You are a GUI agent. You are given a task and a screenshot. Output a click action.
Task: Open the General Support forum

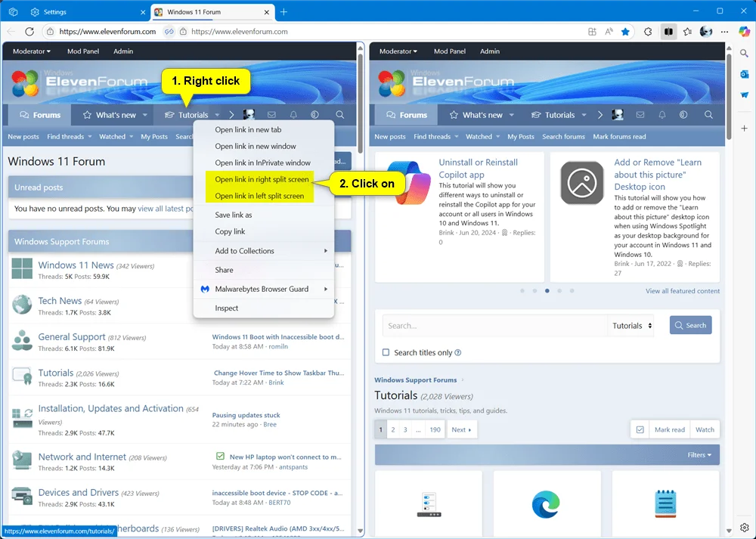(71, 337)
